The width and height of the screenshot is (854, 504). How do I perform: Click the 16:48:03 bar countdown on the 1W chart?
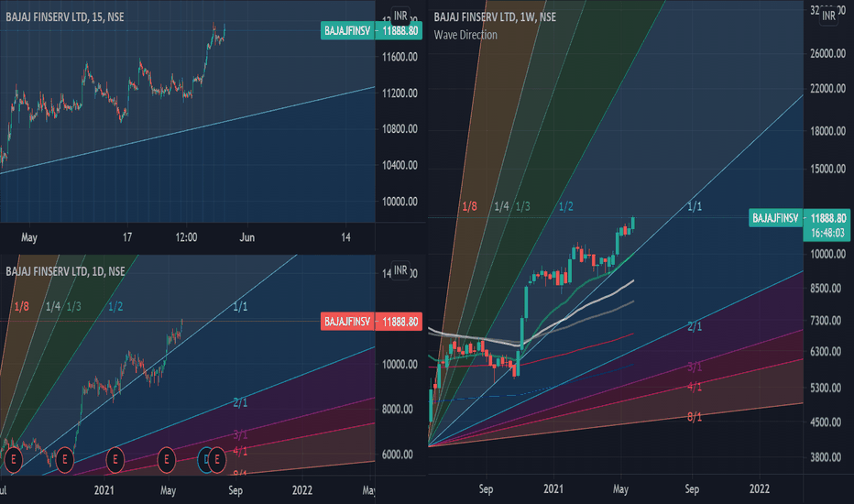tap(827, 233)
